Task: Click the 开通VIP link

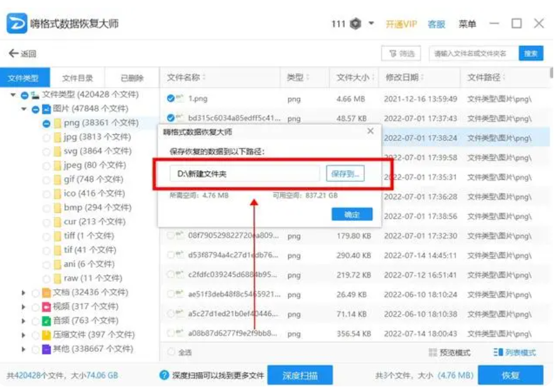Action: tap(401, 24)
